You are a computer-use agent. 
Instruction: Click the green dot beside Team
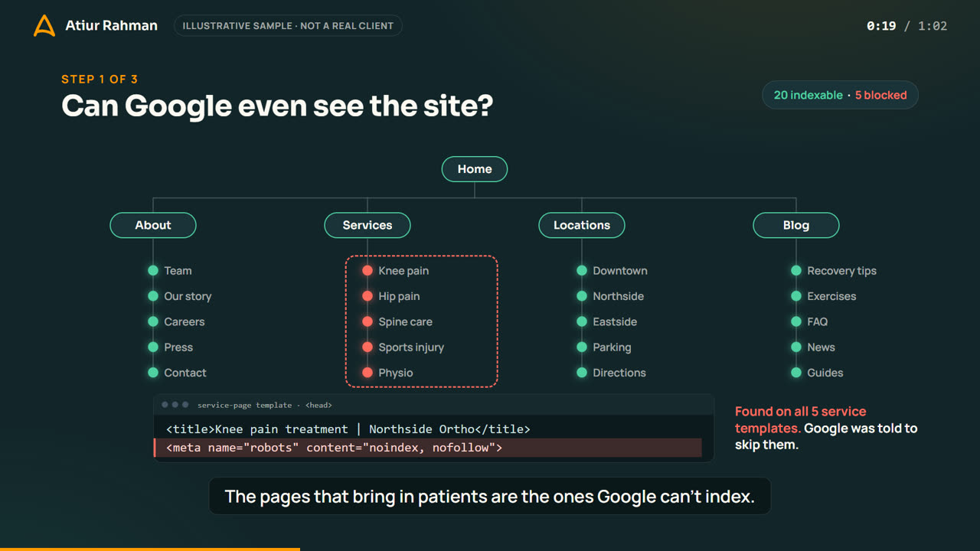click(x=153, y=271)
